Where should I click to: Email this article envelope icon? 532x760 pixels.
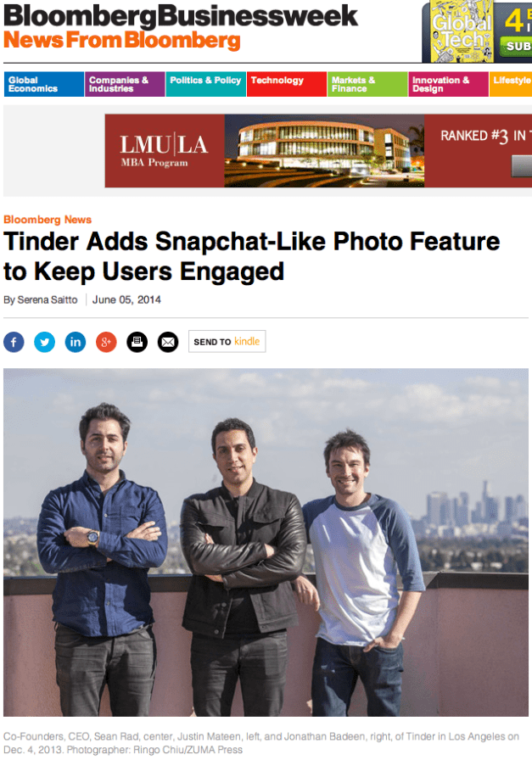[x=168, y=342]
